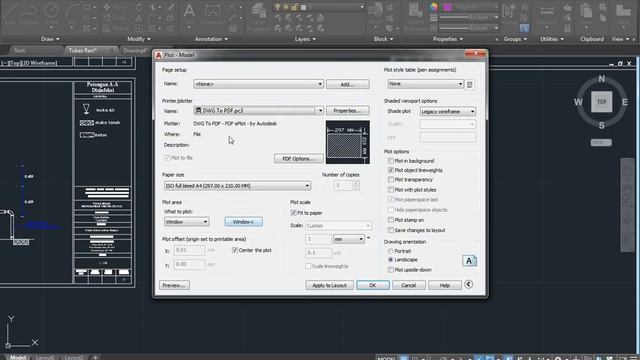The width and height of the screenshot is (640, 360).
Task: Switch to the Tubes Ram* drawing tab
Action: [x=83, y=51]
